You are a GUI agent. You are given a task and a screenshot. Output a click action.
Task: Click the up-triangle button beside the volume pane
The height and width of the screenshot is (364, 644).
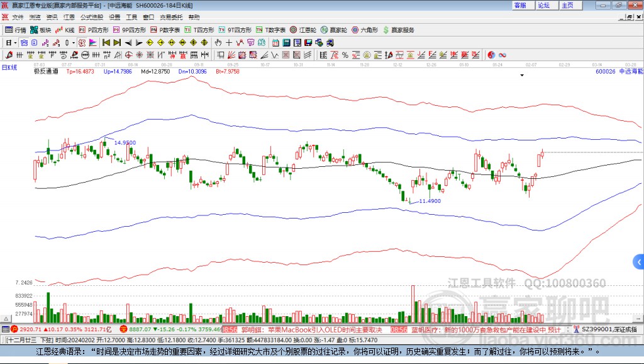pos(6,319)
